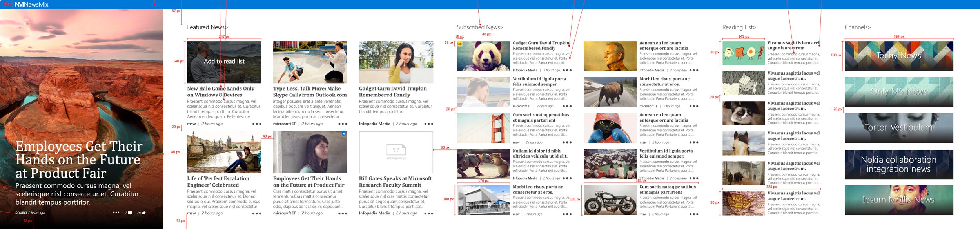
Task: Open ellipsis menu for the panda Gadget Guru story
Action: (x=567, y=71)
